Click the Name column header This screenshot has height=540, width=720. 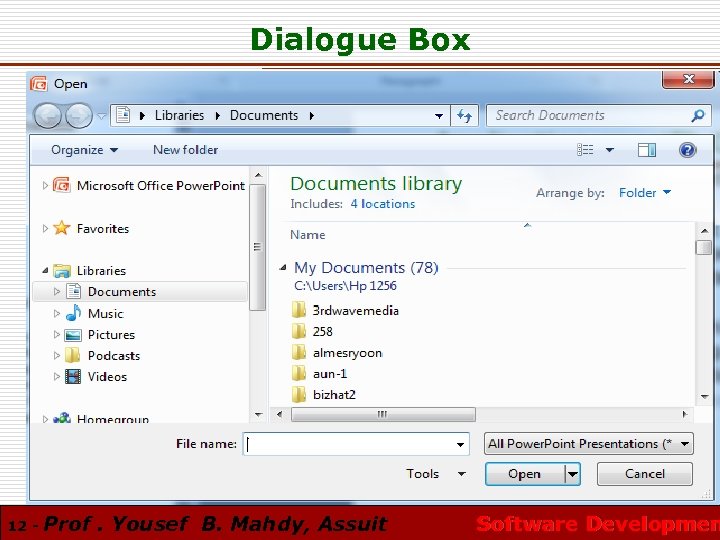(x=308, y=235)
